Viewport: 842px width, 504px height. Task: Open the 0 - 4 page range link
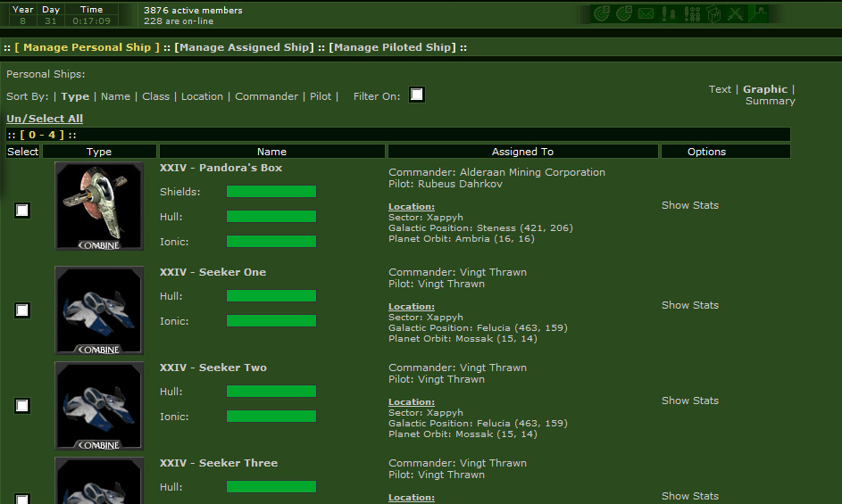(42, 135)
